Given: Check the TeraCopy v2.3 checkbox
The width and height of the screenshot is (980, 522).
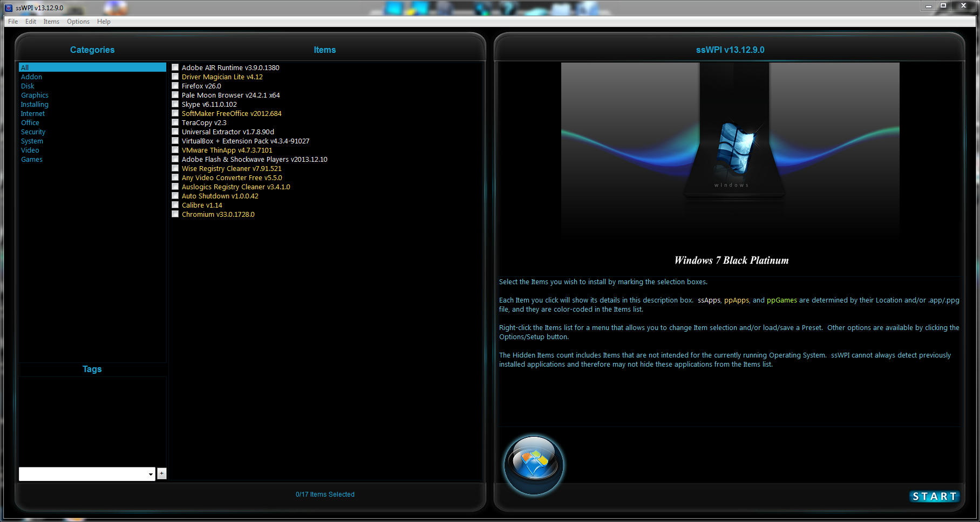Looking at the screenshot, I should pos(175,122).
